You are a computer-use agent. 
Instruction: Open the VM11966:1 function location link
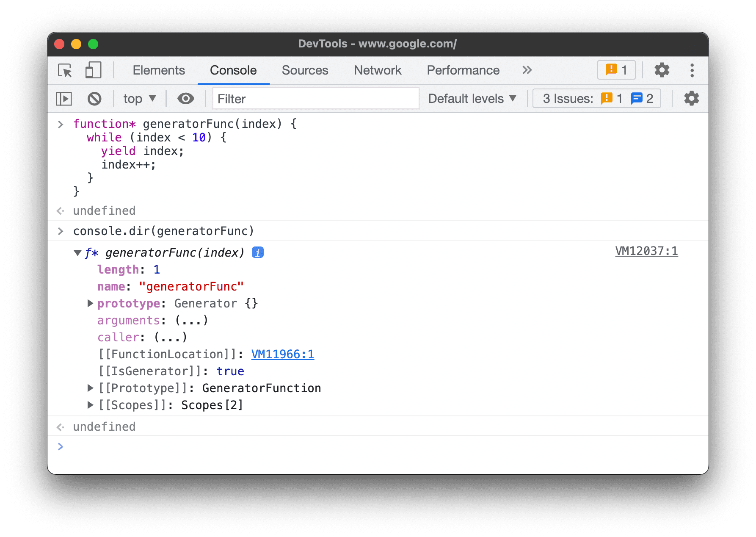click(x=282, y=354)
